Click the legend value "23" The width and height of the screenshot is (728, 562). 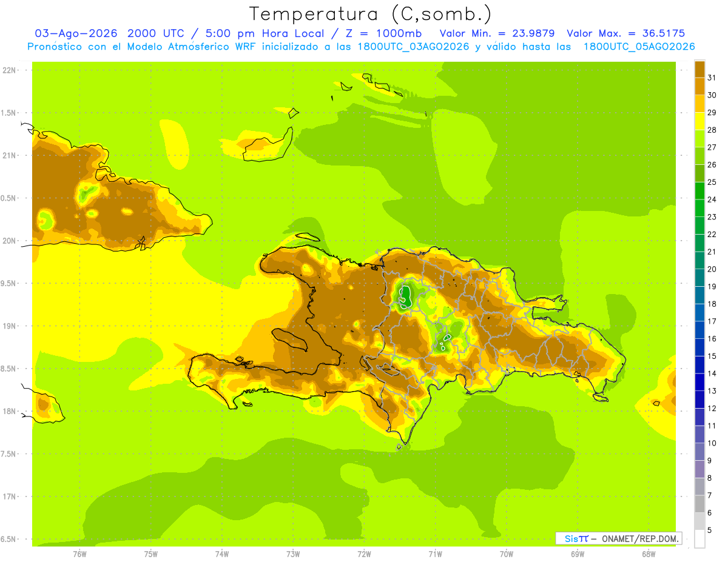pyautogui.click(x=712, y=217)
